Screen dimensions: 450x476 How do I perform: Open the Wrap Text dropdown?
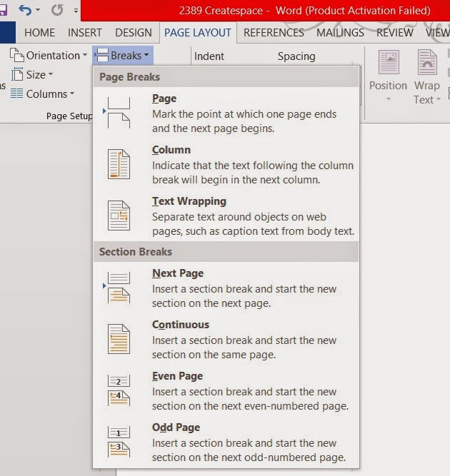tap(427, 77)
